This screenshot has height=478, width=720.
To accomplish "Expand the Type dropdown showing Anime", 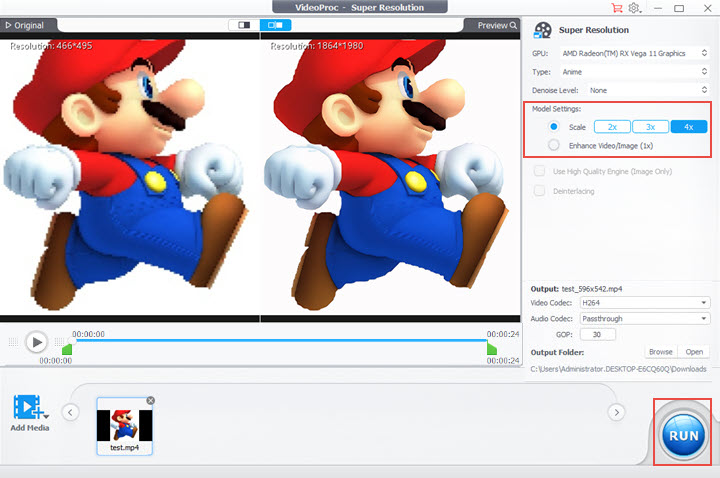I will (635, 72).
